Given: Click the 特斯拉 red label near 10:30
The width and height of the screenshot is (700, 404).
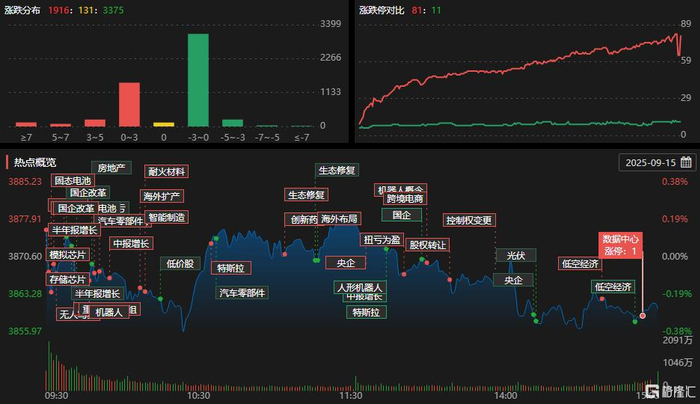Looking at the screenshot, I should (x=231, y=268).
